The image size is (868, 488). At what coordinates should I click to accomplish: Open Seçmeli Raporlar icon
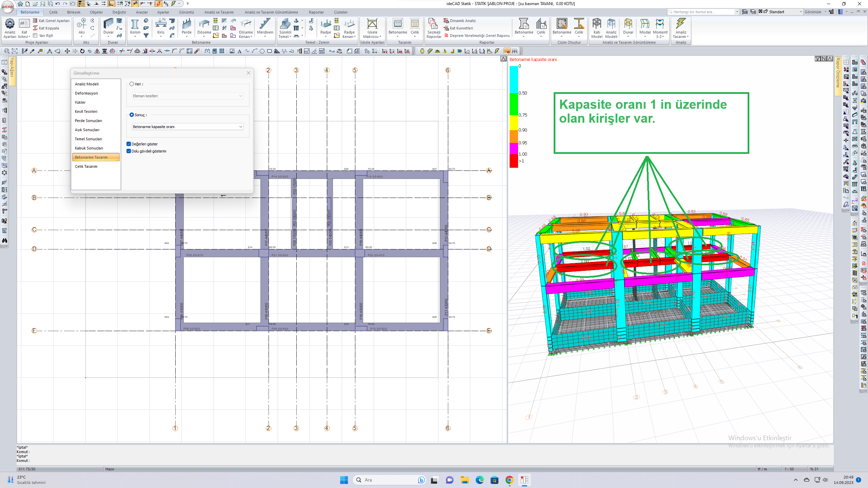click(x=434, y=28)
